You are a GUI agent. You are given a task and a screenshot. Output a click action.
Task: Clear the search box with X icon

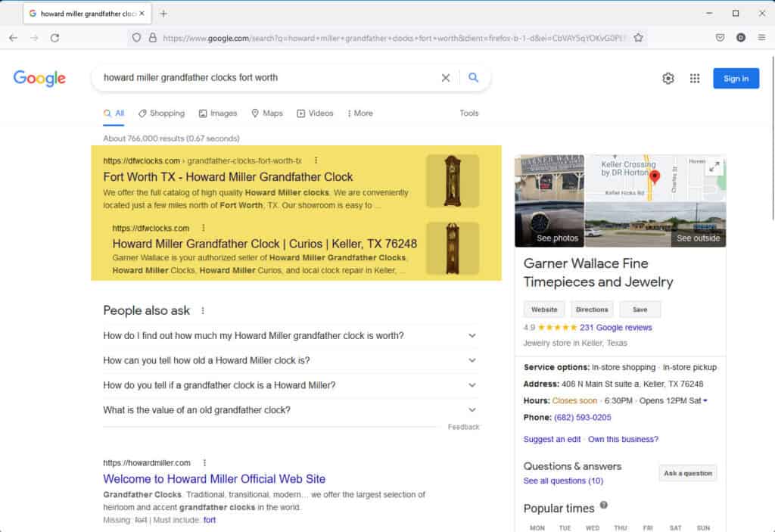point(445,78)
